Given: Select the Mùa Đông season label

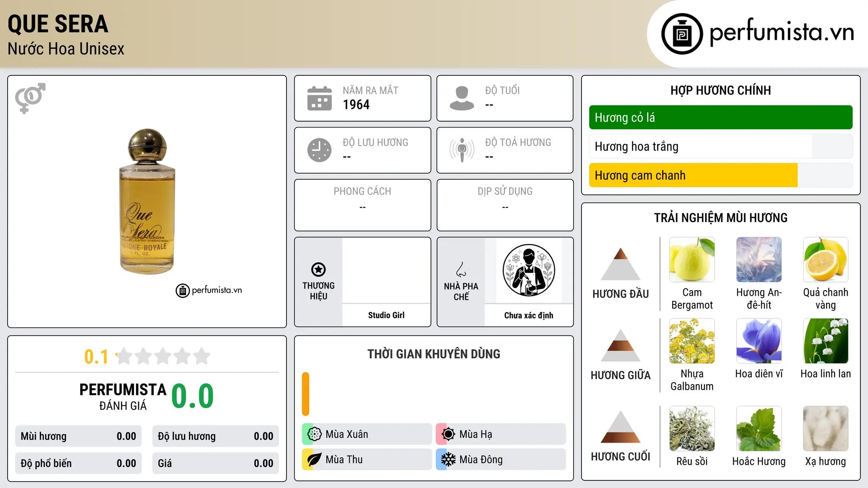Looking at the screenshot, I should (x=481, y=460).
